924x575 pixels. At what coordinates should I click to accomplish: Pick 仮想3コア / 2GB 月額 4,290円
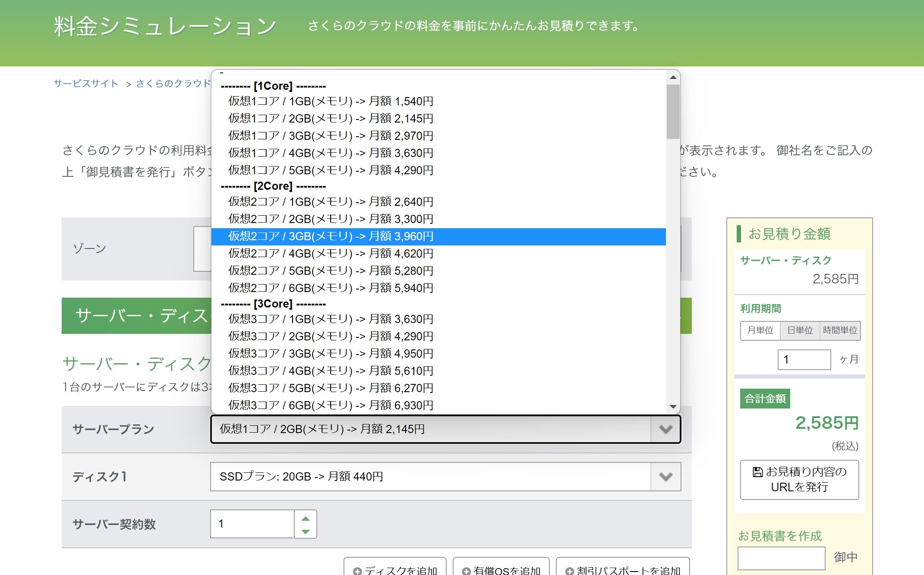point(438,336)
